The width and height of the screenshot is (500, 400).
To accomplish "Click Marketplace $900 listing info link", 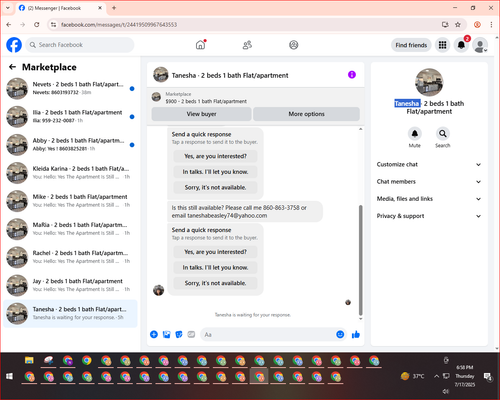I will 206,98.
